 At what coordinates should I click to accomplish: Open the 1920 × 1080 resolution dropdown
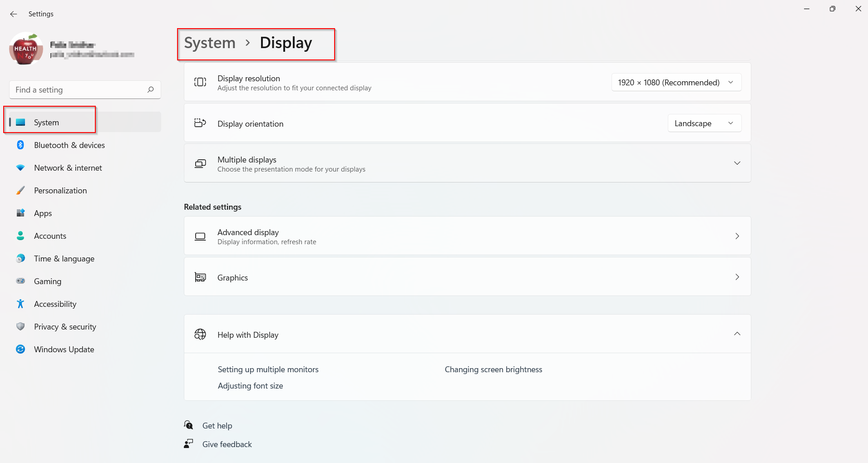(676, 82)
